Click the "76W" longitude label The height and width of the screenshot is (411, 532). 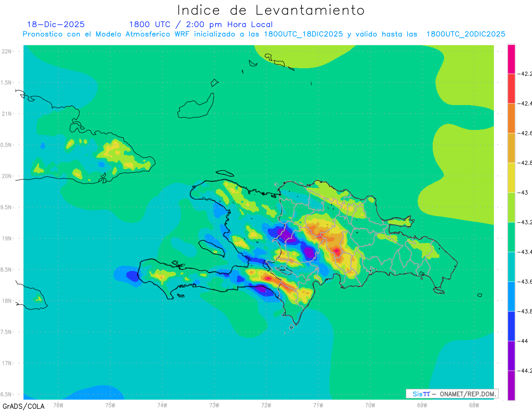(x=58, y=405)
